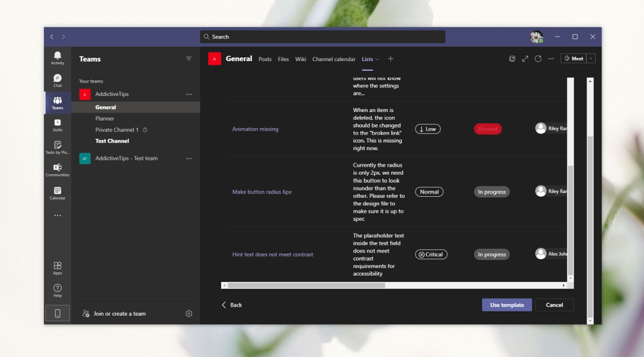The width and height of the screenshot is (644, 357).
Task: Open the Animation missing item
Action: (255, 129)
